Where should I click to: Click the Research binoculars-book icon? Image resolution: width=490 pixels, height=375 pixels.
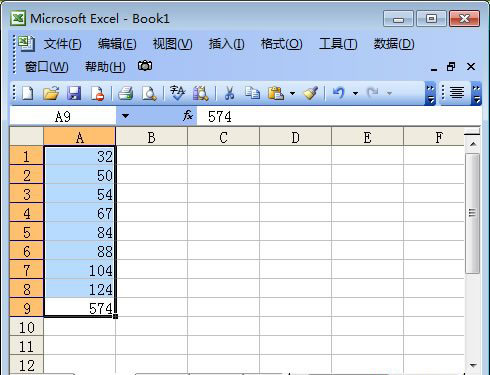coord(201,93)
